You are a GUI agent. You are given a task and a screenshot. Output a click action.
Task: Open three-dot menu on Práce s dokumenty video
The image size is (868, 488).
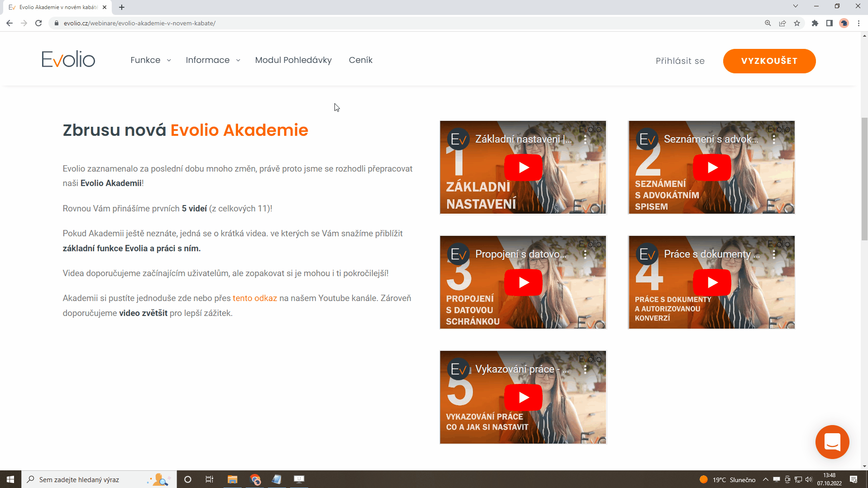(774, 254)
